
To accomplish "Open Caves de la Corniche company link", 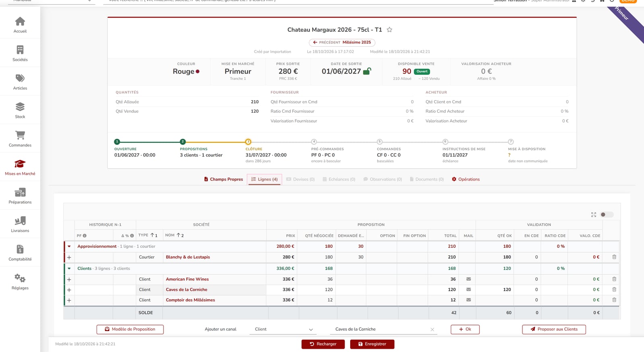I will (x=186, y=290).
